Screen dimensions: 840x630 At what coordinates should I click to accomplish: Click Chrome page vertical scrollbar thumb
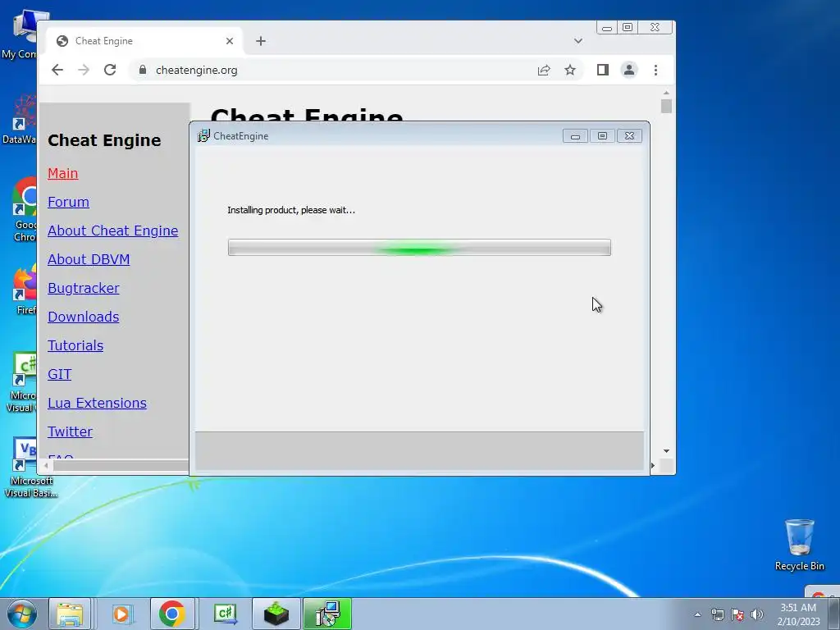tap(666, 106)
